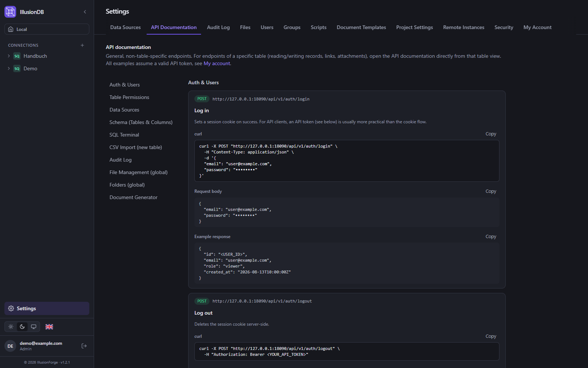Open the Document Templates tab
Viewport: 588px width, 368px height.
pos(361,27)
